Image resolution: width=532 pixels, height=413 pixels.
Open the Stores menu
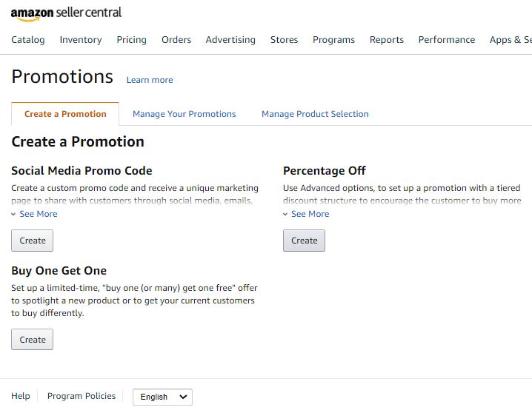[x=284, y=40]
